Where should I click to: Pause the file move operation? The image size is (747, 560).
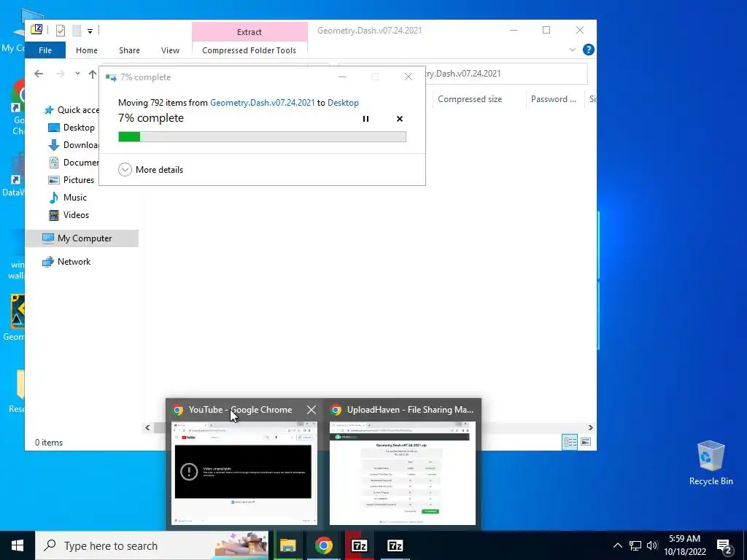pyautogui.click(x=365, y=119)
